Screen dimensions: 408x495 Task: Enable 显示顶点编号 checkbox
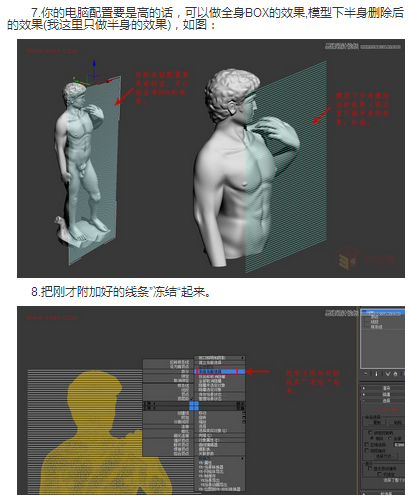point(370,468)
